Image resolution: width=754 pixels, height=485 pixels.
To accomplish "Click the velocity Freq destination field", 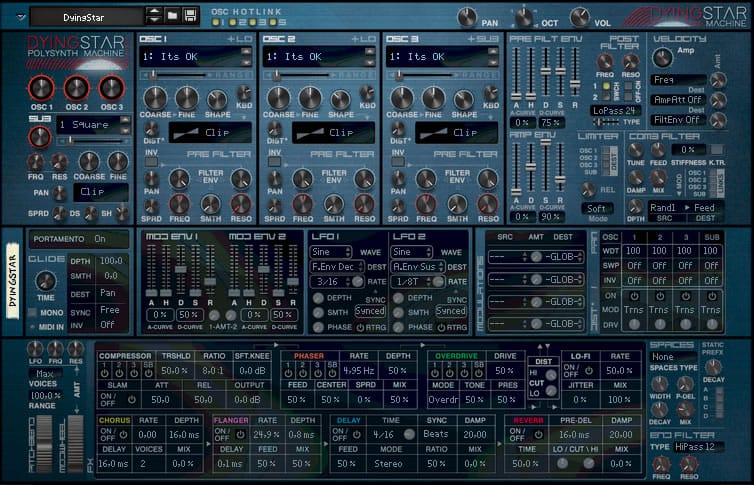I will (x=679, y=80).
